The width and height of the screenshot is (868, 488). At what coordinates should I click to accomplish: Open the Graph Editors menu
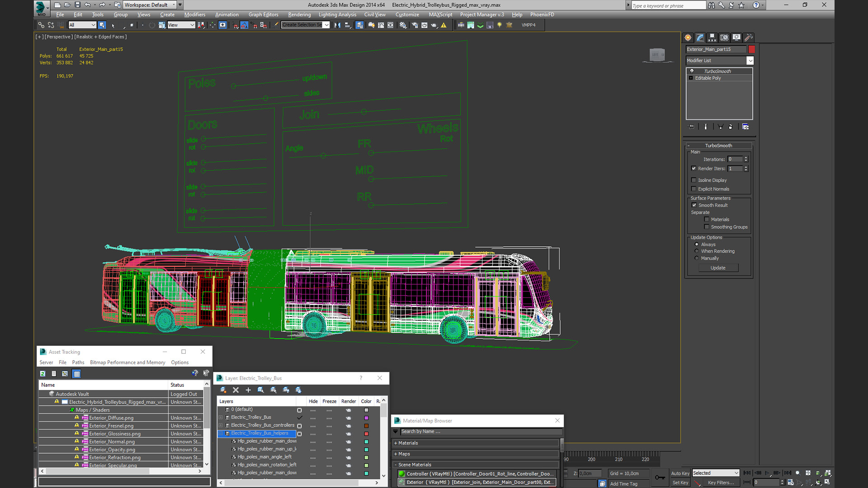click(x=263, y=14)
